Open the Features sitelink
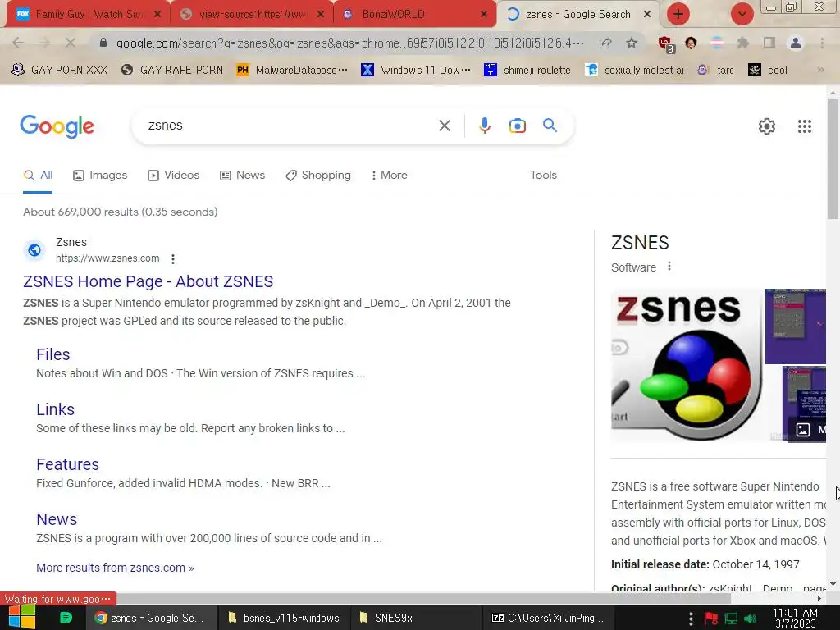The width and height of the screenshot is (840, 630). (x=67, y=464)
